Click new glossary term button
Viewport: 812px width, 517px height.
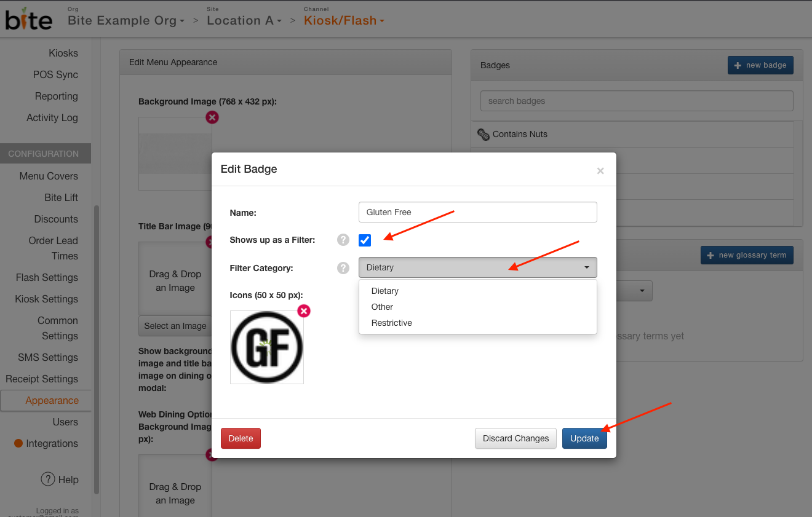tap(747, 255)
